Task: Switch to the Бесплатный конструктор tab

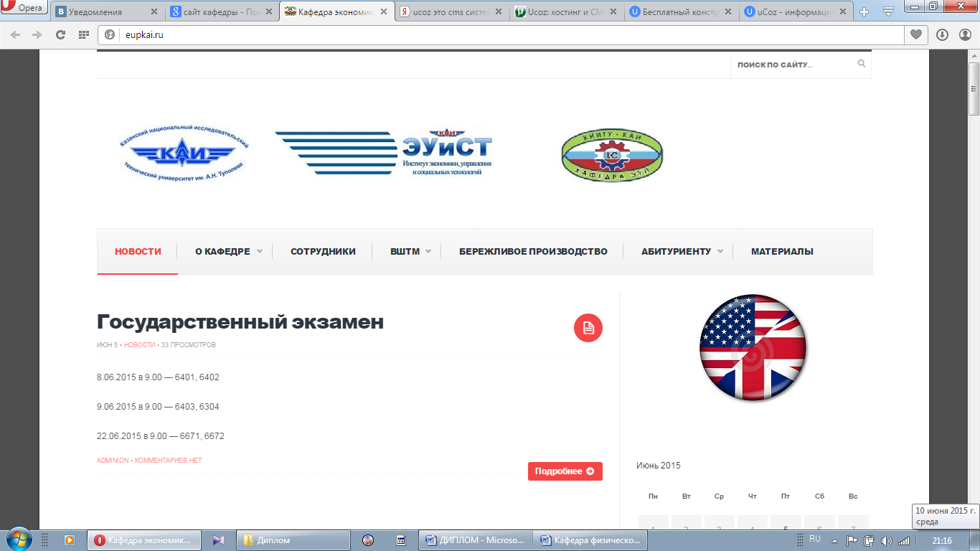Action: pyautogui.click(x=680, y=12)
